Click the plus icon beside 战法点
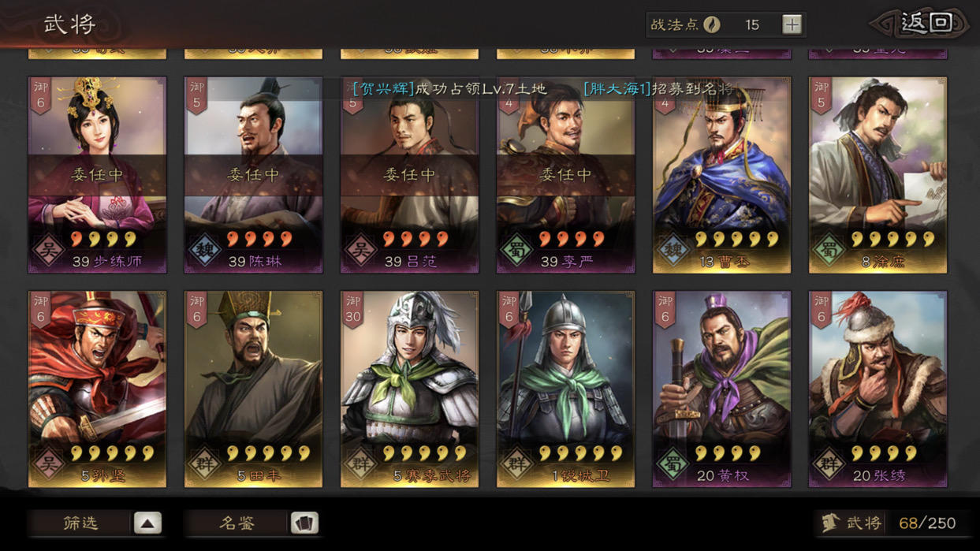Screen dimensions: 980x551 [x=792, y=24]
